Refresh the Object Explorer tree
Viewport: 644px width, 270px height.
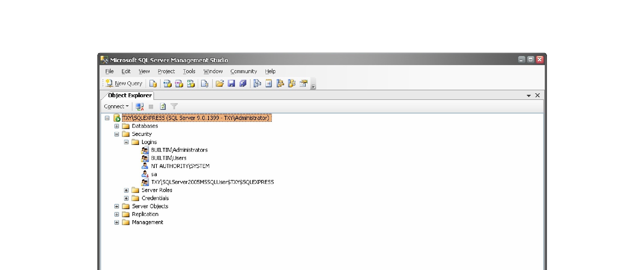click(163, 106)
